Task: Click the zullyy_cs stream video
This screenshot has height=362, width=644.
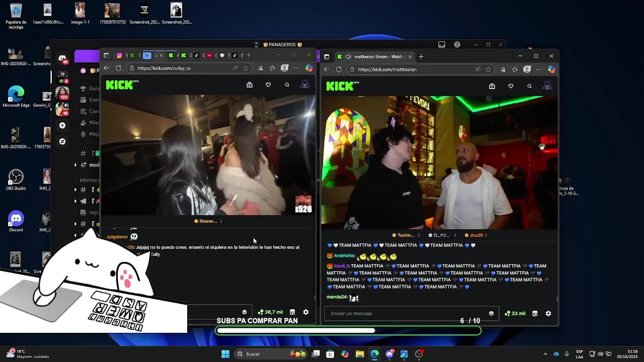Action: click(x=208, y=155)
